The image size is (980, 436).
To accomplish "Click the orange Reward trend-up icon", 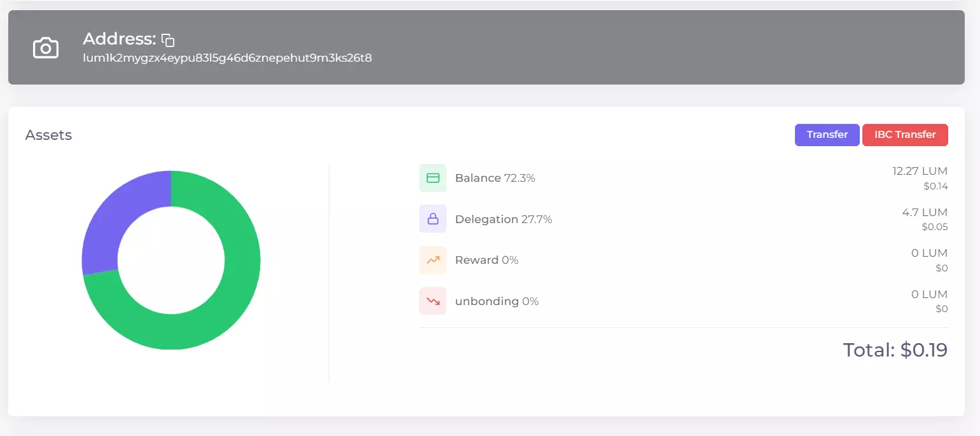I will coord(432,260).
